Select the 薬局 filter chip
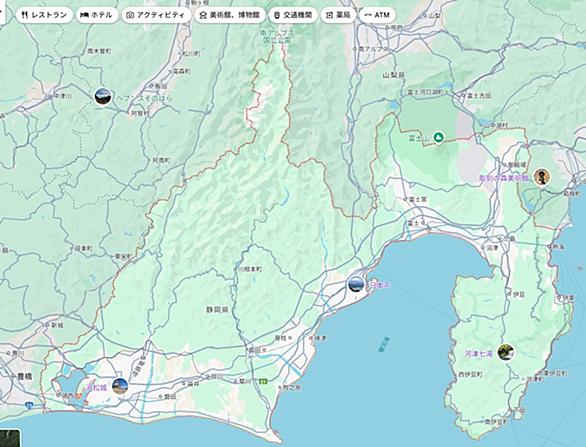 point(338,15)
